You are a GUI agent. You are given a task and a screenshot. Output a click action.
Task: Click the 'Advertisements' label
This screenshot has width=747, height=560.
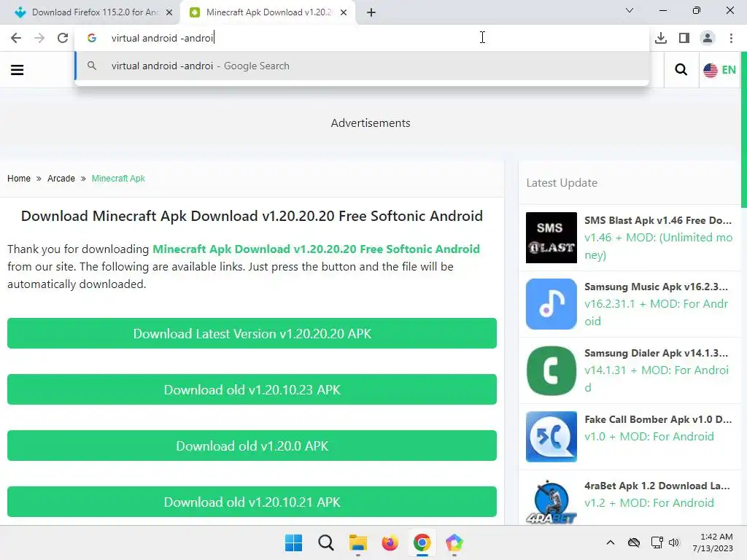(x=371, y=122)
